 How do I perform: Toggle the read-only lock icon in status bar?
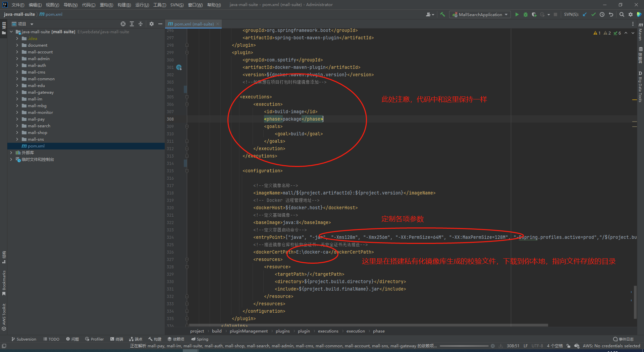click(568, 346)
